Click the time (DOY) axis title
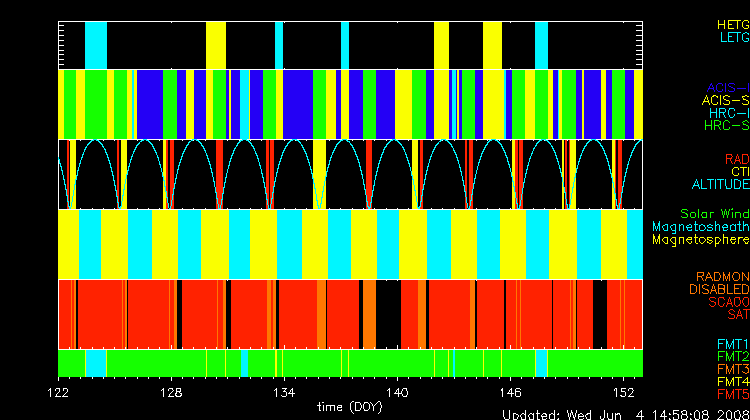Viewport: 750px width, 420px height. point(350,408)
